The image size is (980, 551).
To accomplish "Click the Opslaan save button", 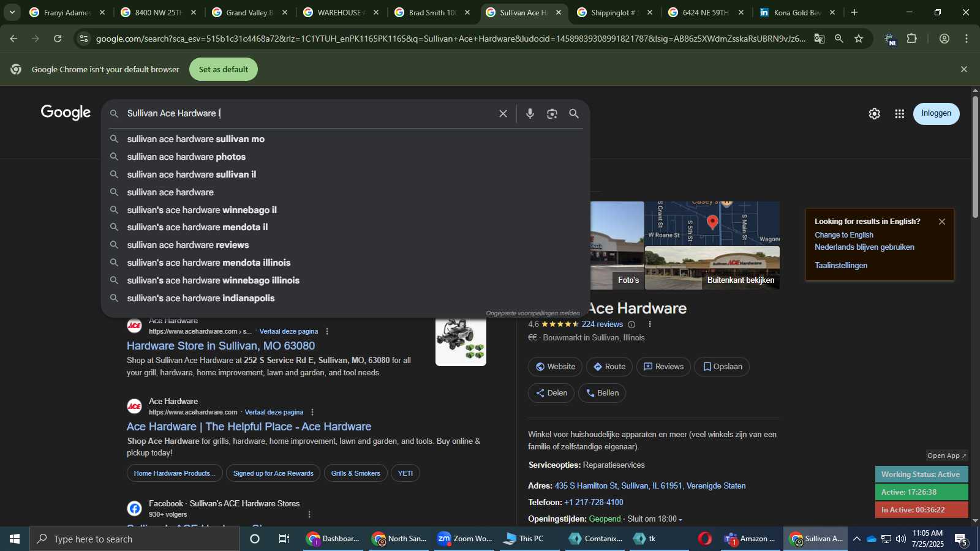I will coord(722,367).
